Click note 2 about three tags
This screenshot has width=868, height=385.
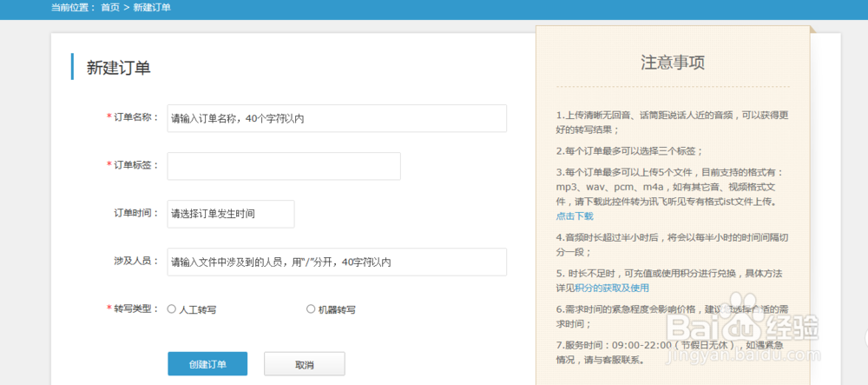630,150
